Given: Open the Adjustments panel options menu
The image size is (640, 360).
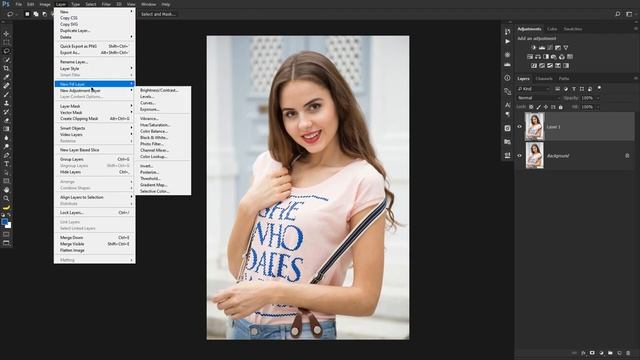Looking at the screenshot, I should point(636,29).
